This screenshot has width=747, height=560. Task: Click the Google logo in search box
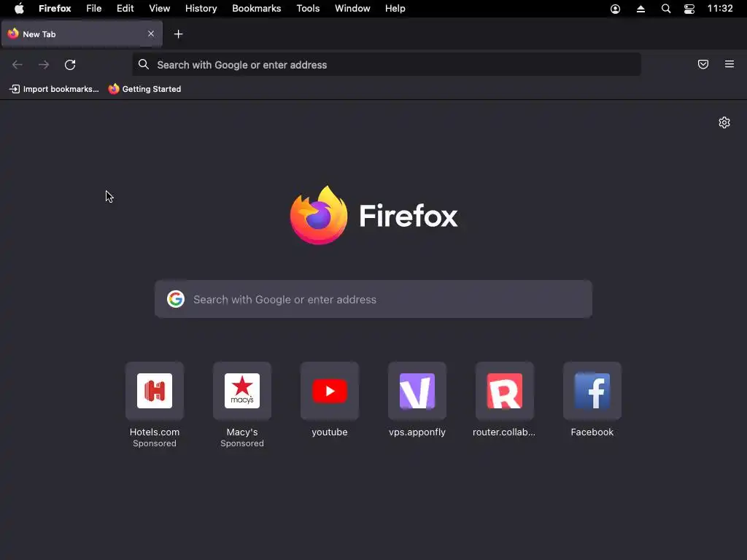tap(176, 299)
